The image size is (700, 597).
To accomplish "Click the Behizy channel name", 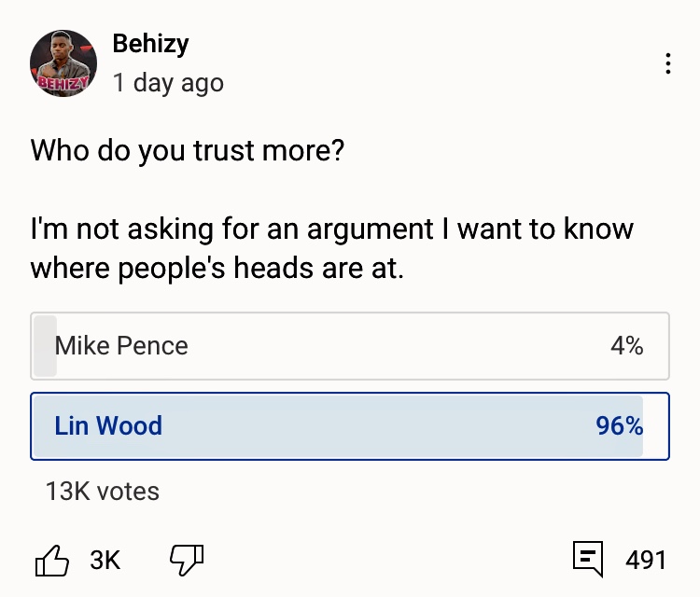I will [x=150, y=43].
